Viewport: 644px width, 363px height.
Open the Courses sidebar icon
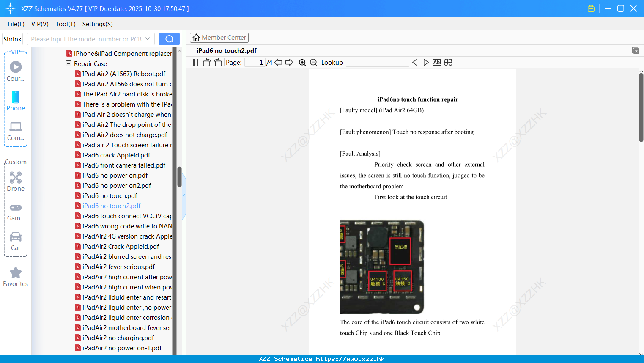[x=16, y=71]
